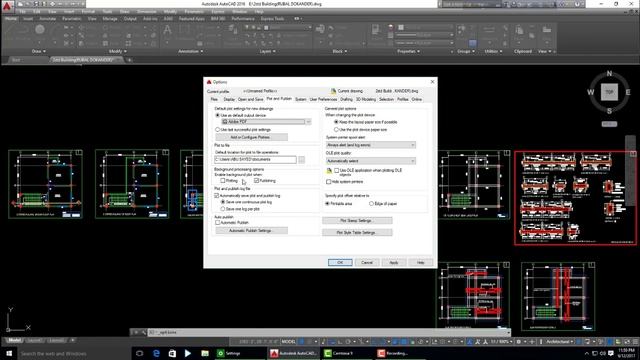Select Edge of paper offset option
Image resolution: width=640 pixels, height=360 pixels.
pos(371,203)
